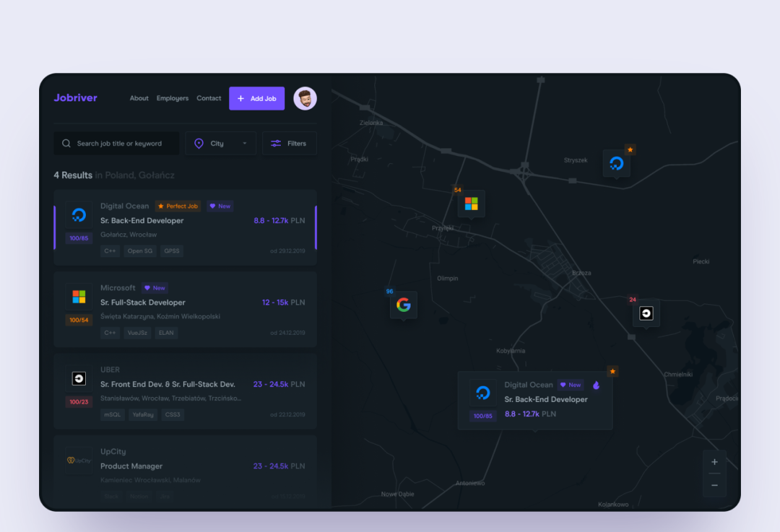The width and height of the screenshot is (780, 532).
Task: Open the Sr. Full-Stack Developer listing
Action: pos(143,302)
